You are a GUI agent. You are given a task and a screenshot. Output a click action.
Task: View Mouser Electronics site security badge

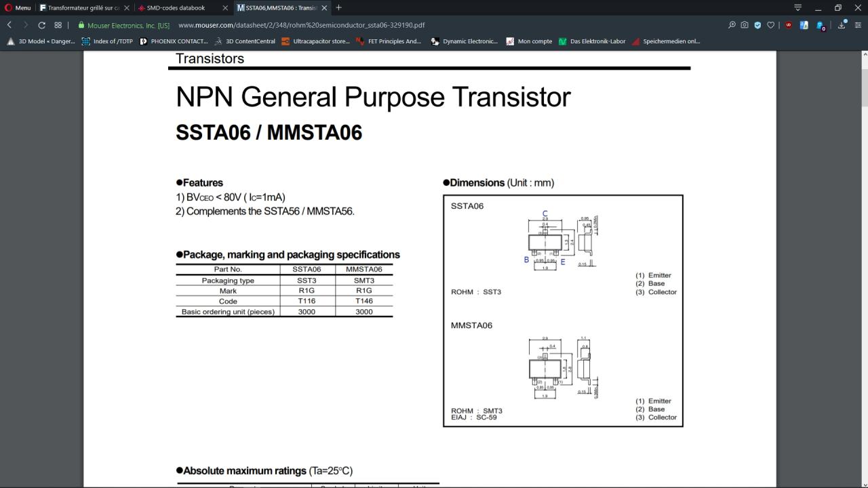coord(124,25)
